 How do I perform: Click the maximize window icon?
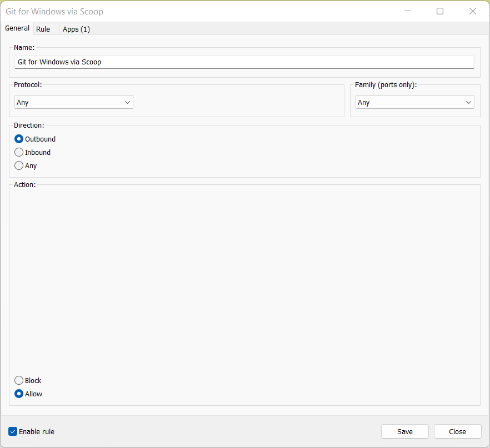(440, 11)
